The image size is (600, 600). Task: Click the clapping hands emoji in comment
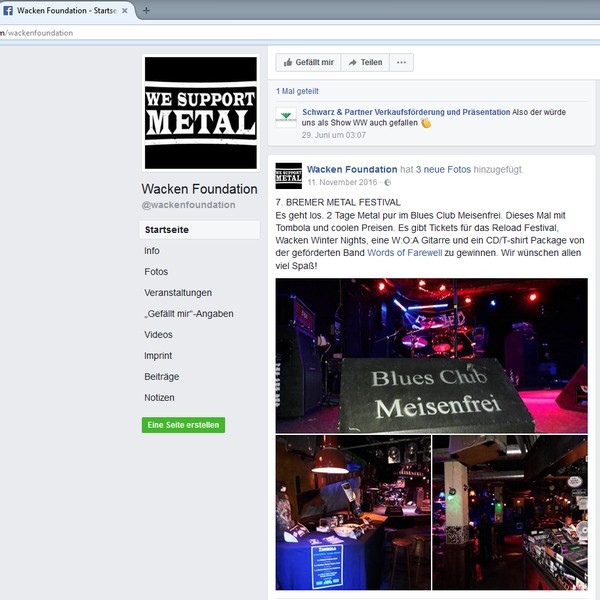coord(426,123)
